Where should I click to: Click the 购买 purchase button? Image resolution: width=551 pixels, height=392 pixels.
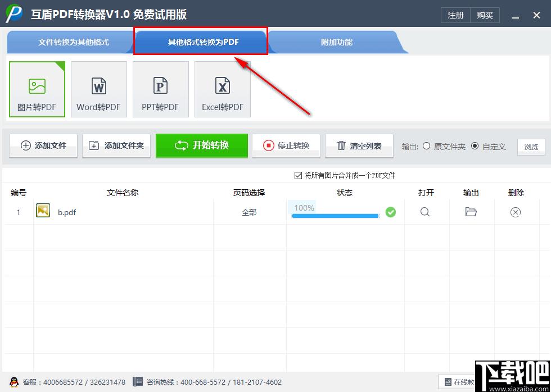point(485,15)
